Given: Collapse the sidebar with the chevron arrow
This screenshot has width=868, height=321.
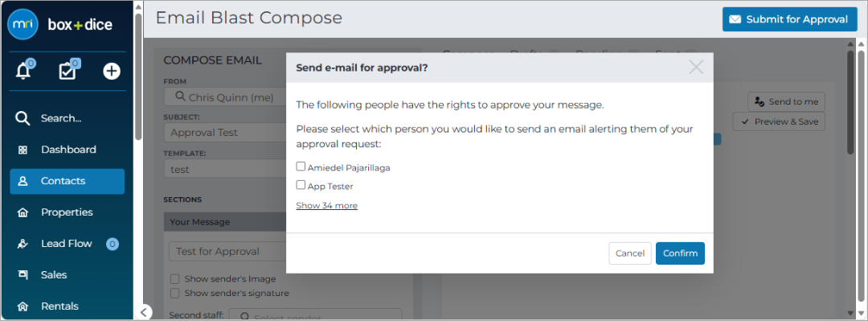Looking at the screenshot, I should click(x=143, y=312).
